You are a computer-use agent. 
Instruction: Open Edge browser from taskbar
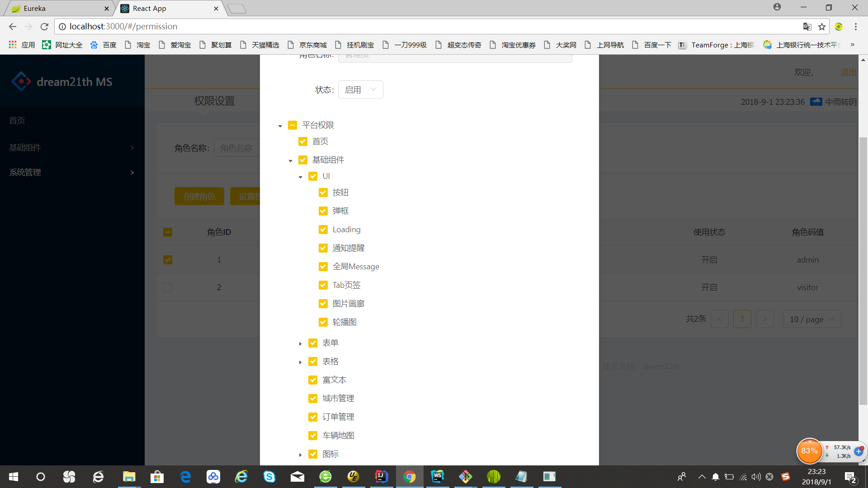[185, 477]
